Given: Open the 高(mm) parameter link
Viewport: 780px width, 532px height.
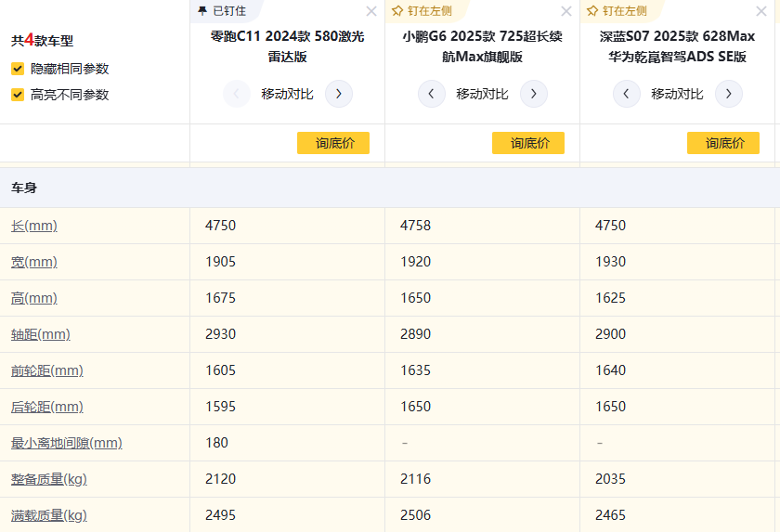Looking at the screenshot, I should click(33, 298).
